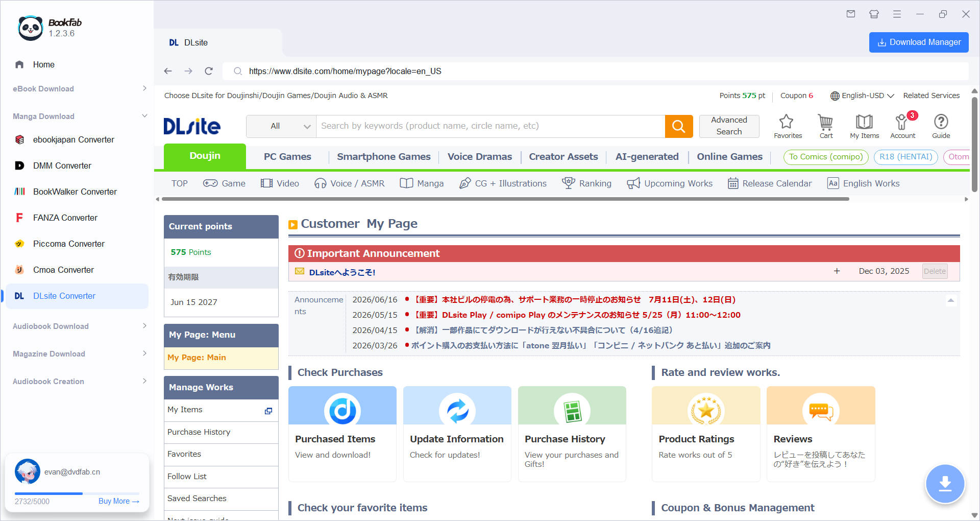
Task: Open Update Information refresh icon
Action: [457, 410]
